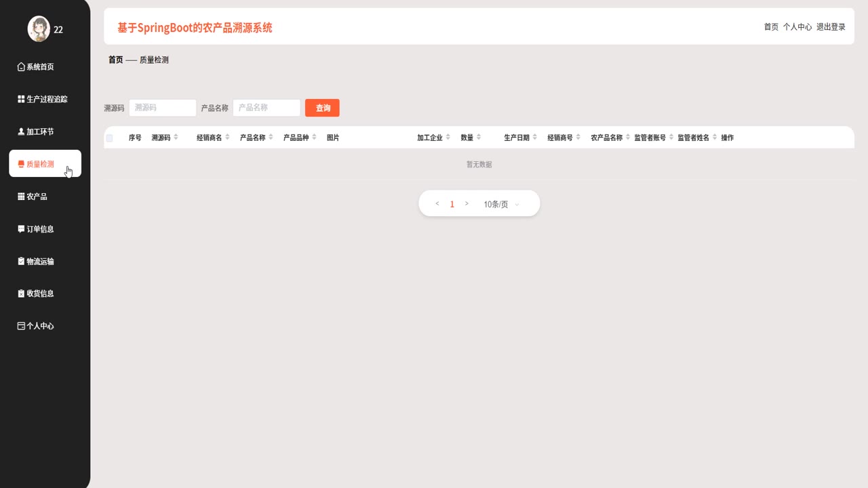This screenshot has width=868, height=488.
Task: Open 系统首页 via its home icon
Action: [21, 67]
